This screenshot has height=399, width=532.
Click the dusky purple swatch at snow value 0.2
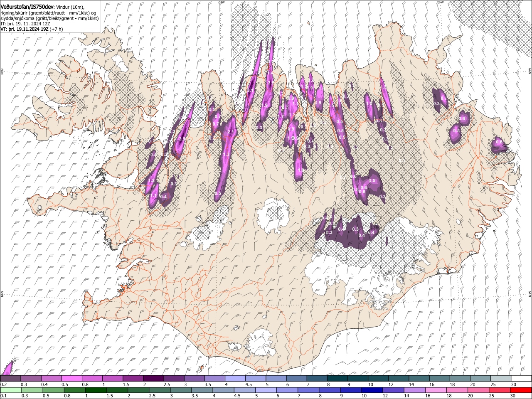click(x=10, y=379)
